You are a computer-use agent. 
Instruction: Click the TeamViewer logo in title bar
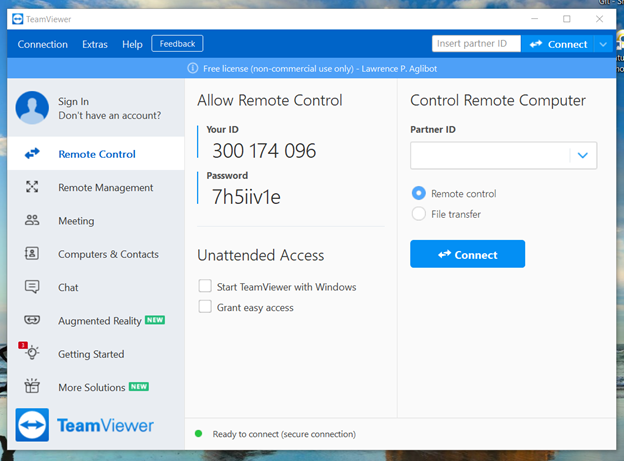pyautogui.click(x=18, y=19)
